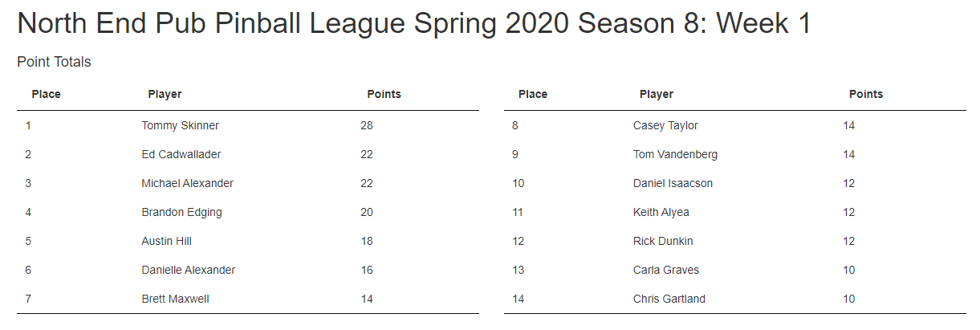Screen dimensions: 980x330
Task: Click the left table Place column header
Action: (46, 94)
